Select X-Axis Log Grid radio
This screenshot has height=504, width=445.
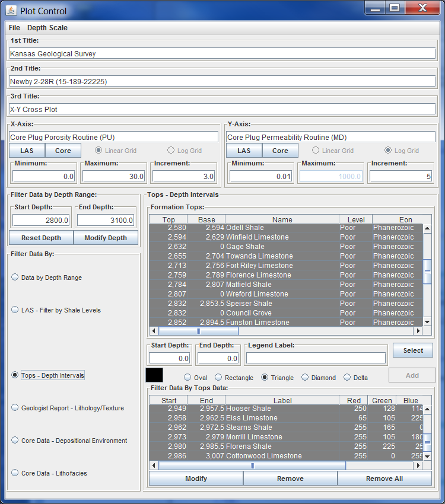(x=185, y=151)
